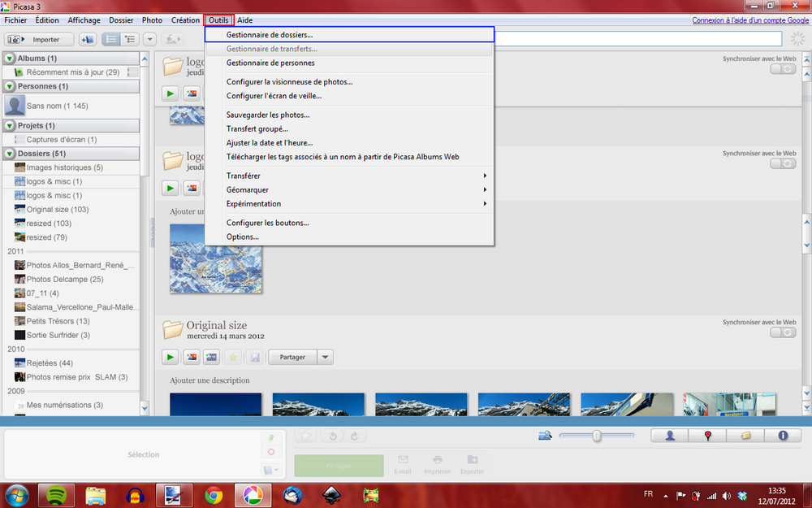Image resolution: width=812 pixels, height=508 pixels.
Task: Collapse the Personnes section
Action: click(x=9, y=87)
